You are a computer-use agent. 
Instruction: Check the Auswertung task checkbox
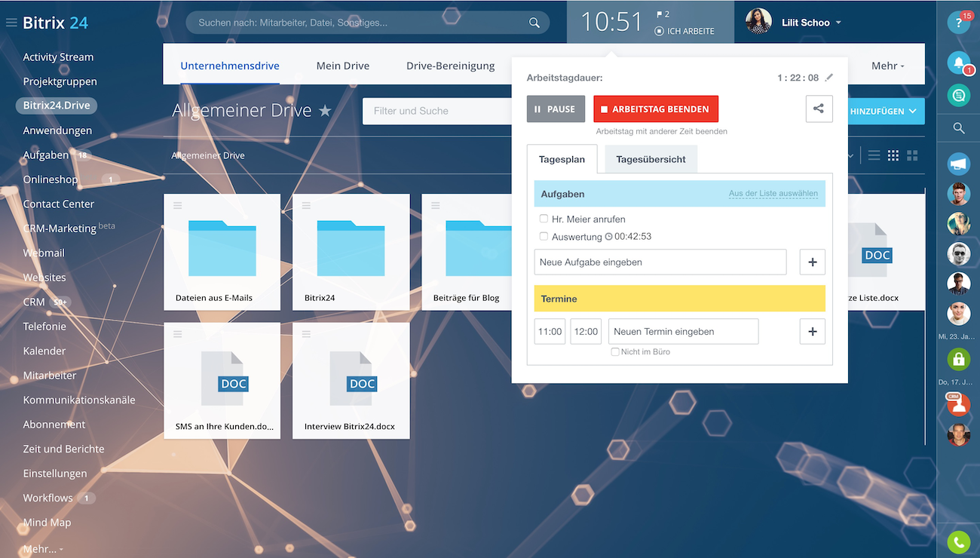click(544, 236)
